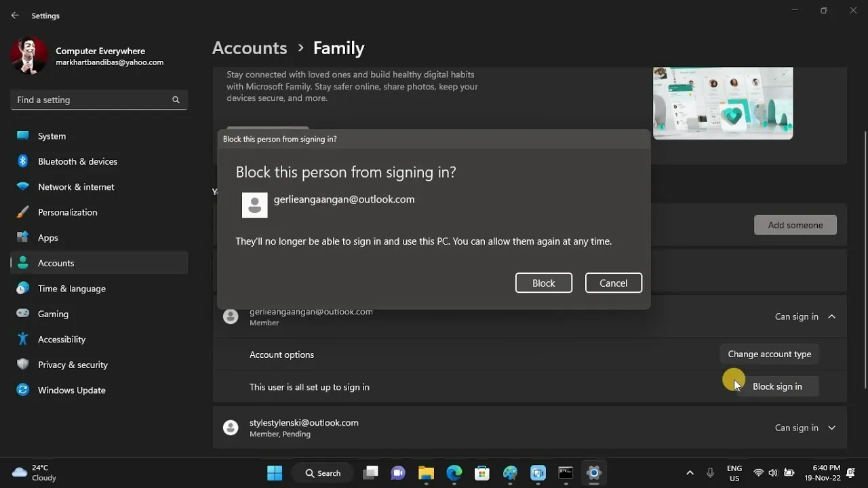Click the Computer Everywhere profile picture
The width and height of the screenshot is (868, 488).
29,56
